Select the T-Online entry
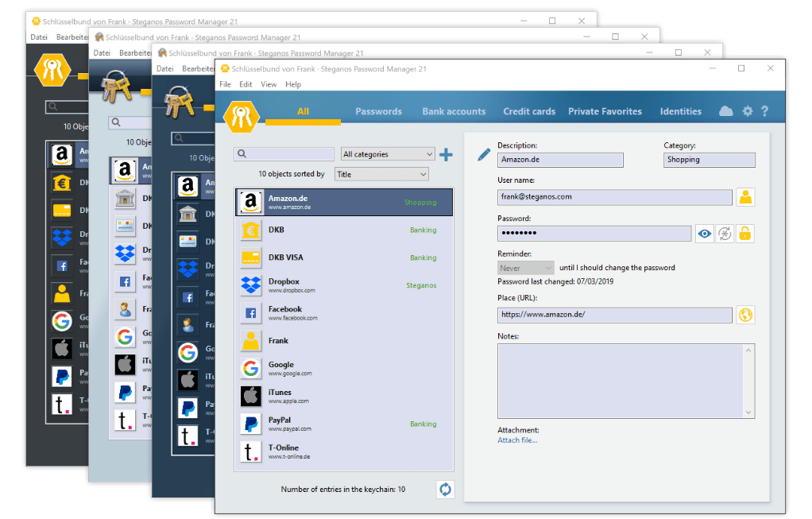Screen dimensions: 812x519 (x=344, y=451)
